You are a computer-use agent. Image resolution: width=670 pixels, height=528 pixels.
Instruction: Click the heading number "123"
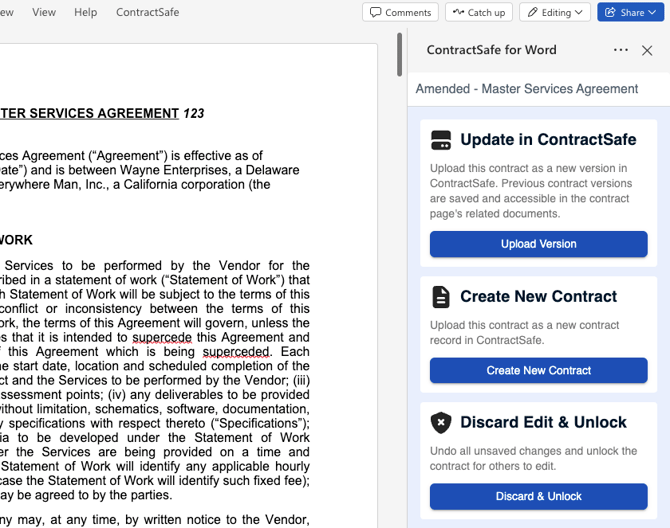(194, 113)
